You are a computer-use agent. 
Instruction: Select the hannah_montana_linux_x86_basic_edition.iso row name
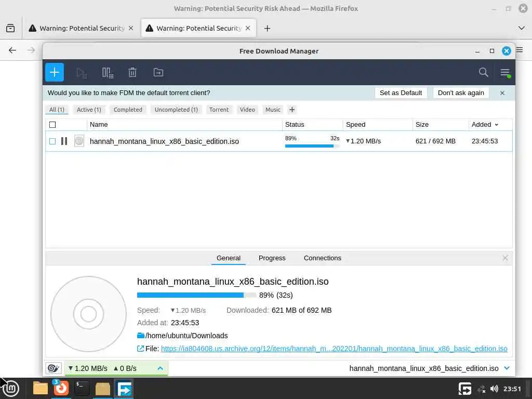coord(164,141)
